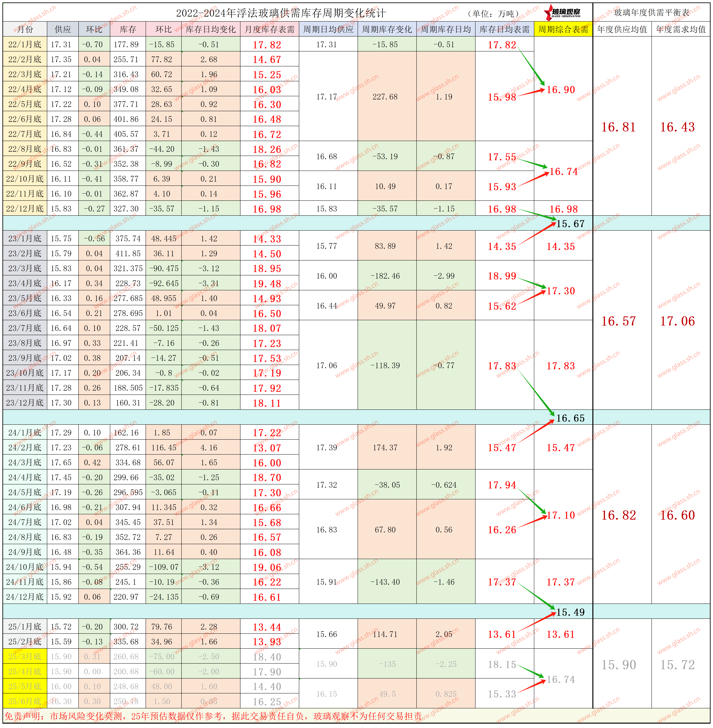Click inventory value 411.85
713x728 pixels.
128,253
